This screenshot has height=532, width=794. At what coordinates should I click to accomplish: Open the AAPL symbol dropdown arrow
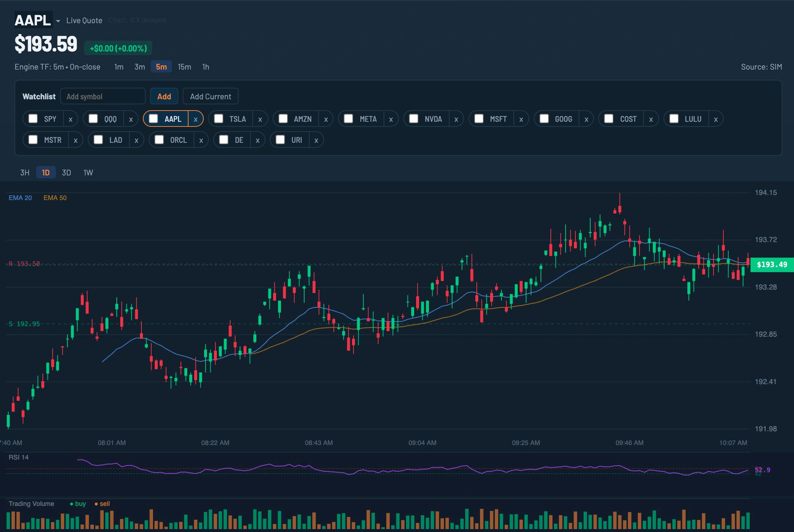tap(58, 21)
